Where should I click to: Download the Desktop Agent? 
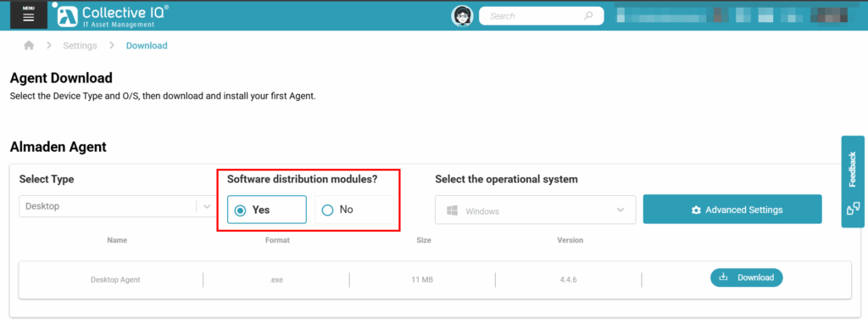point(746,278)
